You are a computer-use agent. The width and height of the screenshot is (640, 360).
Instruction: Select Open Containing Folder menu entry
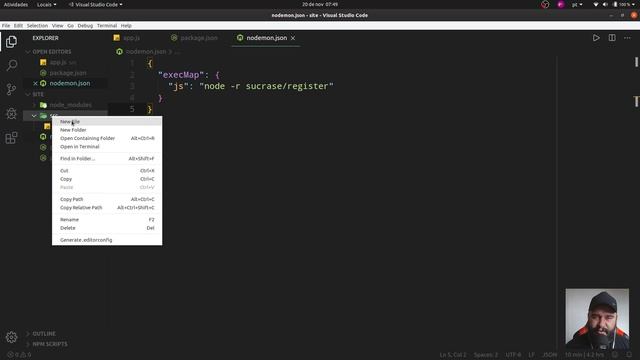[107, 138]
